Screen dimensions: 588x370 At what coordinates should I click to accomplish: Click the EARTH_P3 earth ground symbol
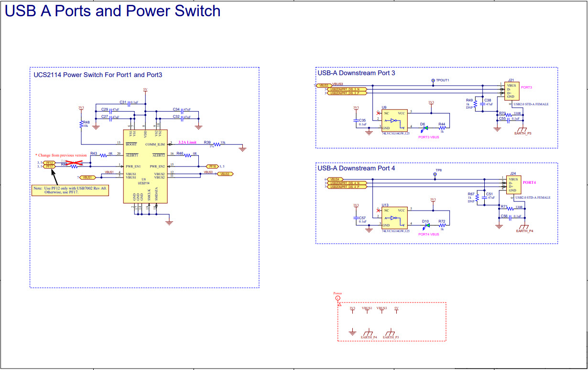click(x=523, y=130)
